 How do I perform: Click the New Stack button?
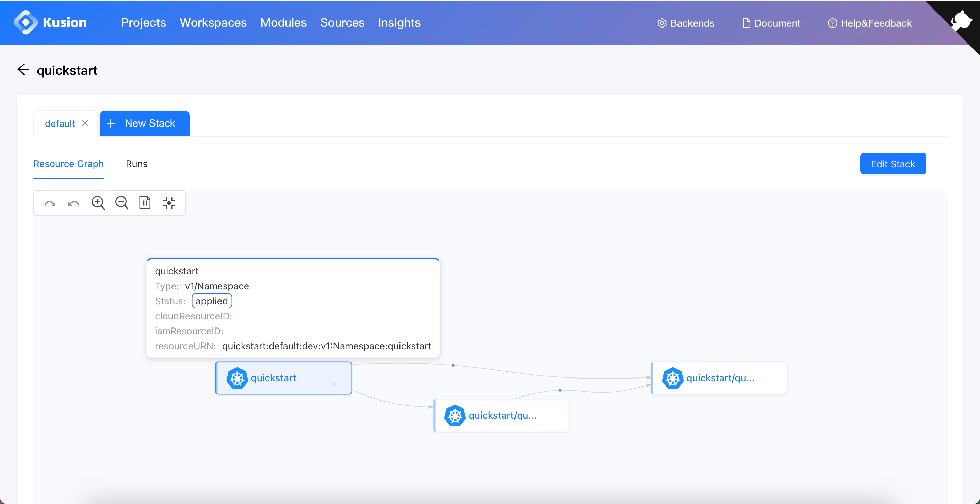coord(145,123)
